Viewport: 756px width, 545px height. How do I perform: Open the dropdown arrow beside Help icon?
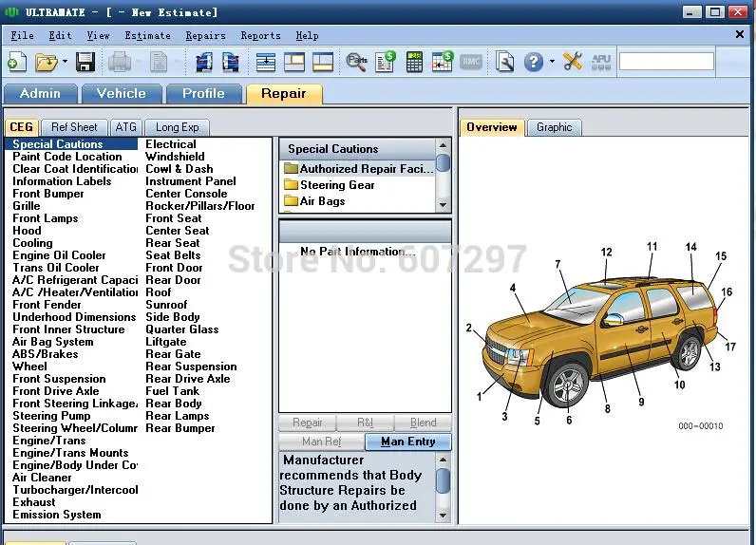pos(552,62)
